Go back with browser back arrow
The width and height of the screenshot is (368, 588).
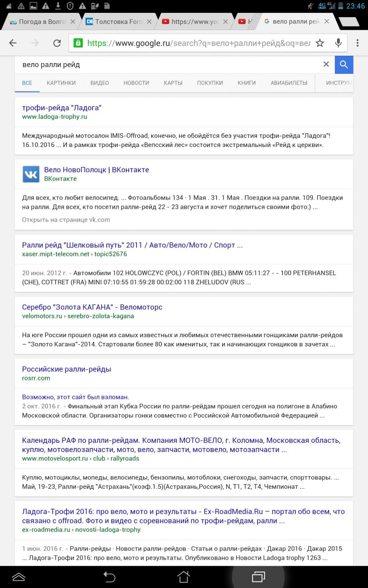13,43
